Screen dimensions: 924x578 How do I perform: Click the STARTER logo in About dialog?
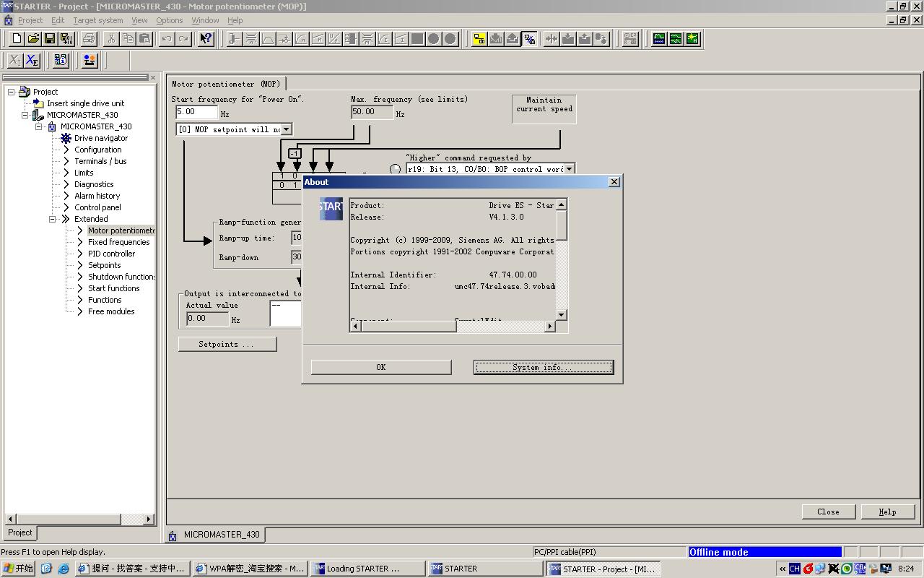331,208
